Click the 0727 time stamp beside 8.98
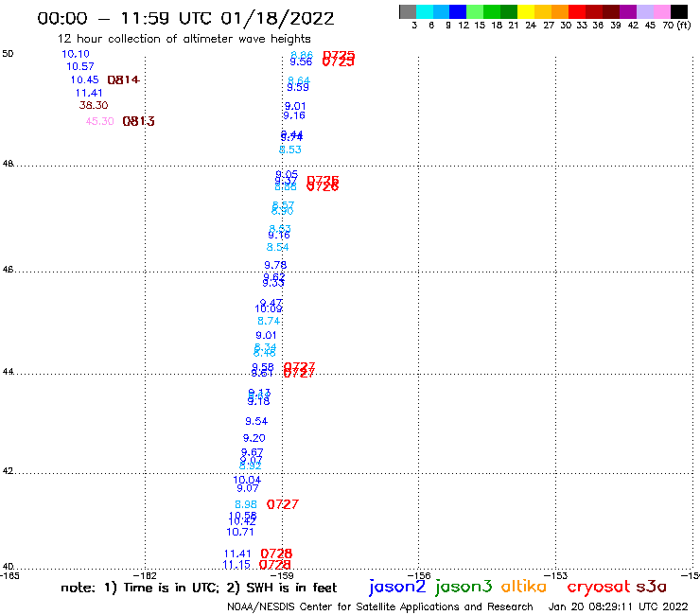Image resolution: width=700 pixels, height=615 pixels. click(x=283, y=504)
